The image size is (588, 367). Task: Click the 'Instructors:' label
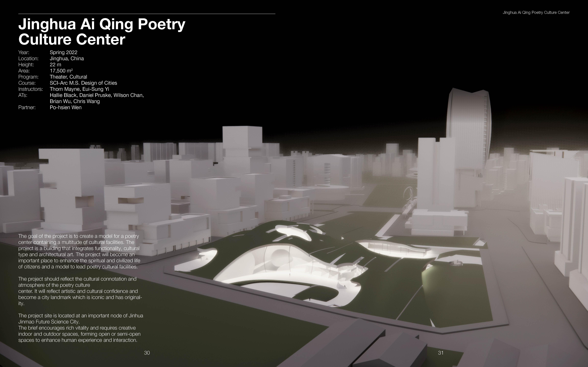pos(30,89)
